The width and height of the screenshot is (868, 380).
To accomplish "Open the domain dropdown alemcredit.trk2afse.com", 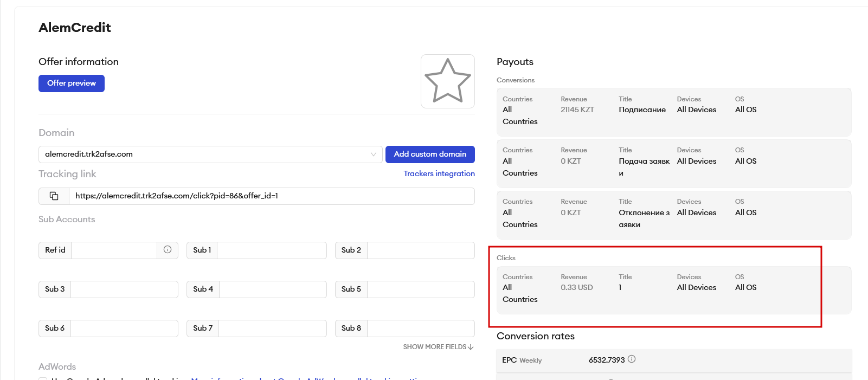I will pyautogui.click(x=210, y=154).
